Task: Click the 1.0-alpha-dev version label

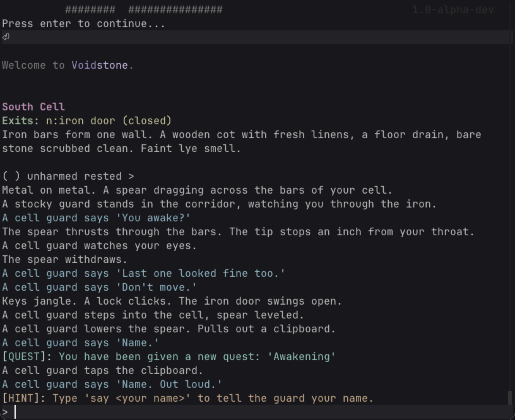Action: pos(453,10)
